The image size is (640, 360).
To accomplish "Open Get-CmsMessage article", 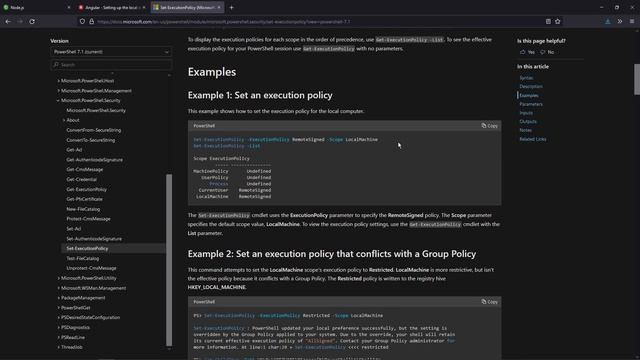I will coord(84,169).
